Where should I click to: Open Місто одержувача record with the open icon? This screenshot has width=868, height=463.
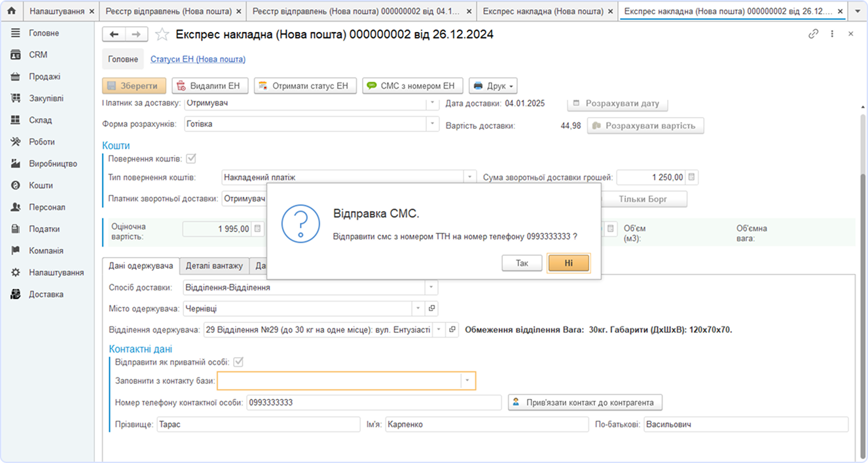tap(431, 308)
